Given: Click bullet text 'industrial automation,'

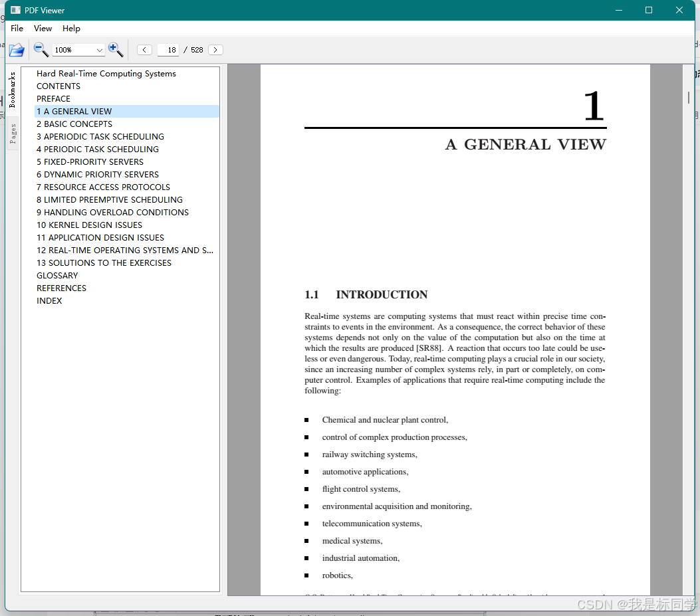Looking at the screenshot, I should click(361, 558).
